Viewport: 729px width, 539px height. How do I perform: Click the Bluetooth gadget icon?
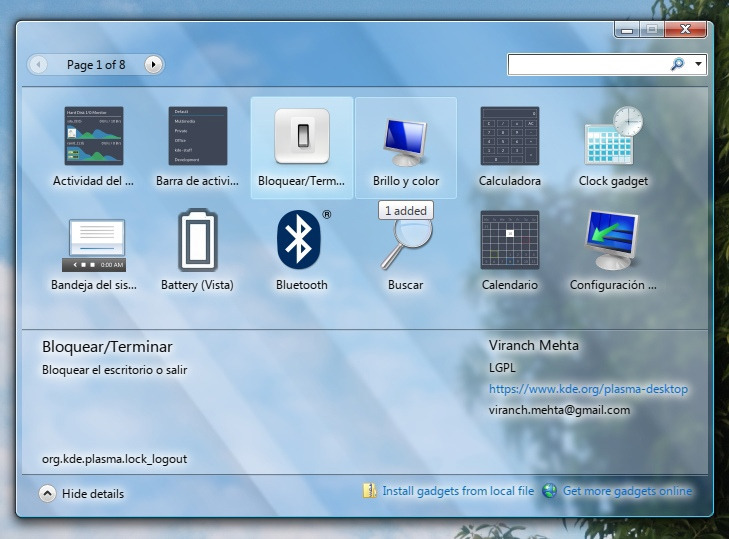tap(301, 241)
